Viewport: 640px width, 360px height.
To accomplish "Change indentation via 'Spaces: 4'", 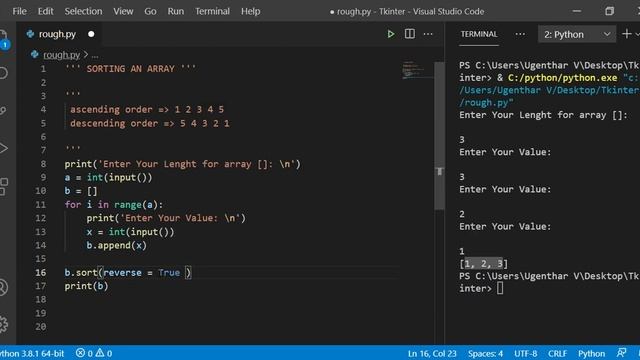I will [485, 353].
